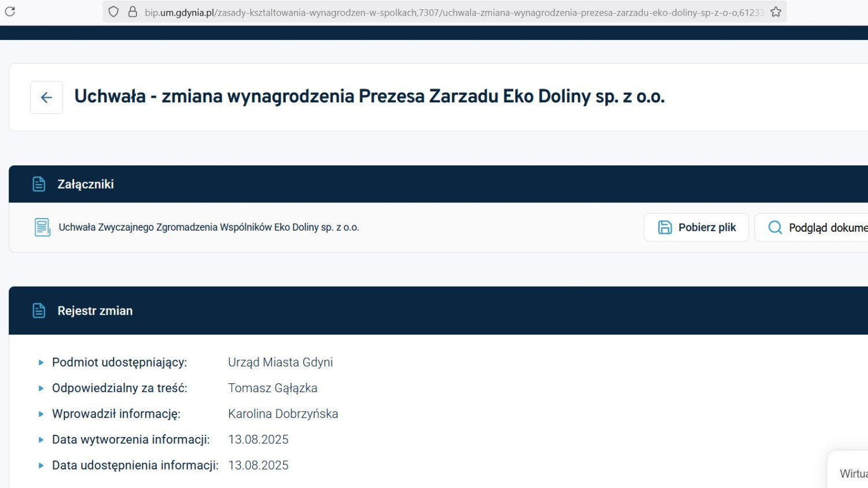Click arrow beside Odpowiedzialny za treść

tap(41, 388)
